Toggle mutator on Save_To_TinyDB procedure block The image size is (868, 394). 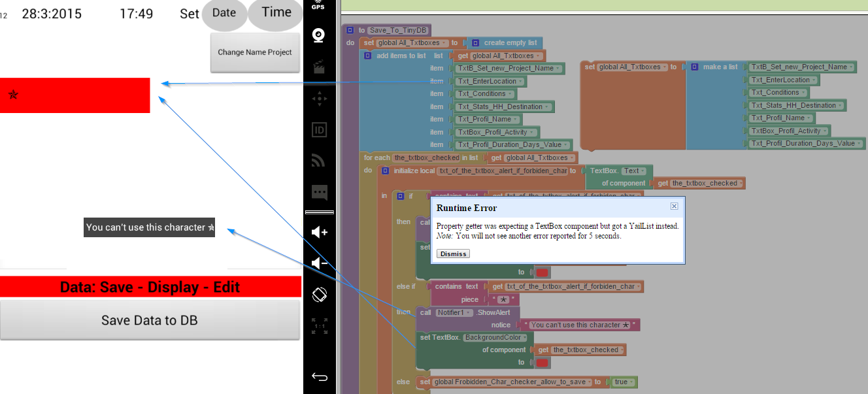pos(350,30)
